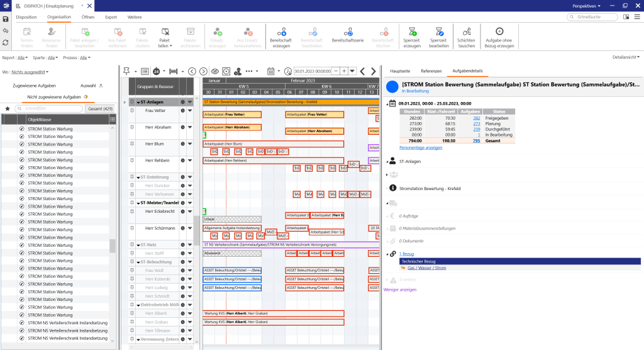
Task: Click the refresh icon in left sidebar
Action: coord(6,42)
